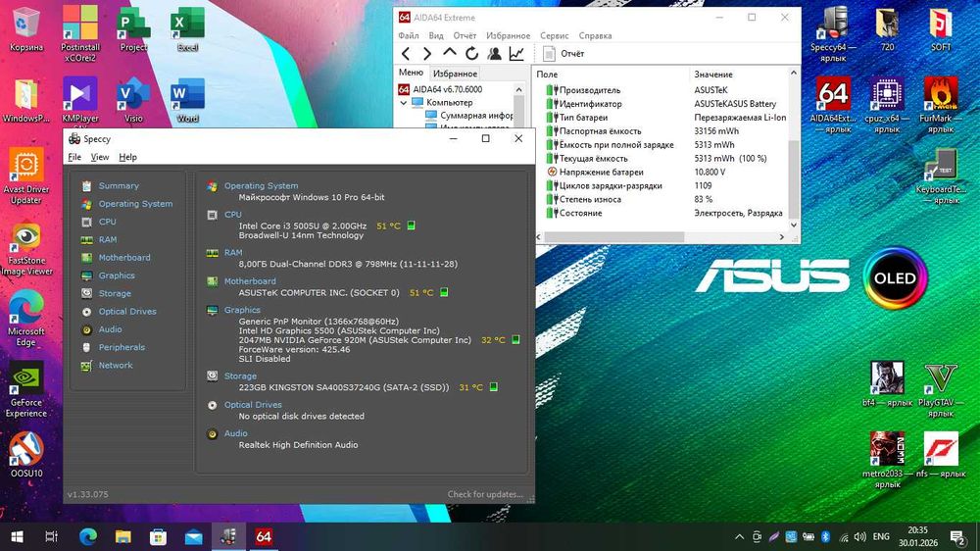Click AIDA64 user report icon
The width and height of the screenshot is (980, 551).
[x=494, y=54]
